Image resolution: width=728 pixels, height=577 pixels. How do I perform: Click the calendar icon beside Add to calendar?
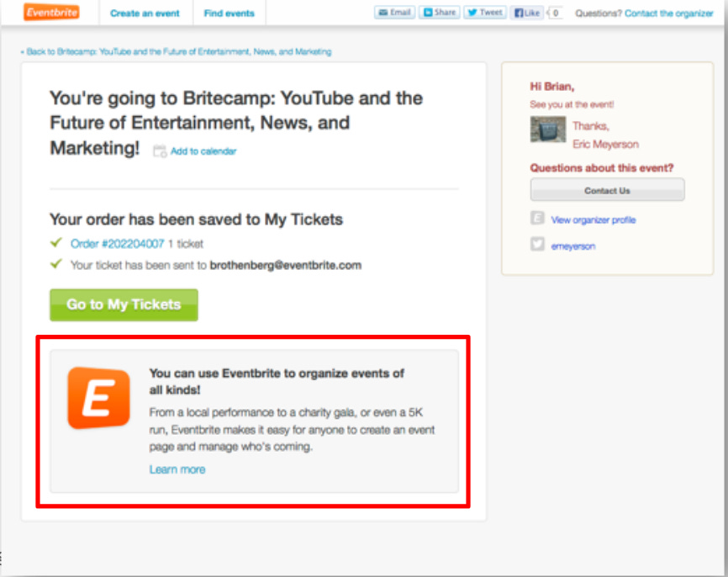click(161, 151)
